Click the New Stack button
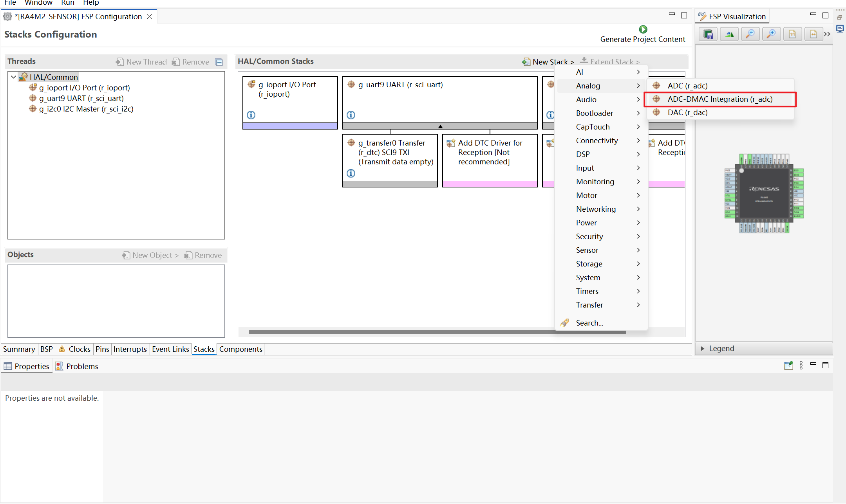The height and width of the screenshot is (504, 846). click(x=548, y=62)
